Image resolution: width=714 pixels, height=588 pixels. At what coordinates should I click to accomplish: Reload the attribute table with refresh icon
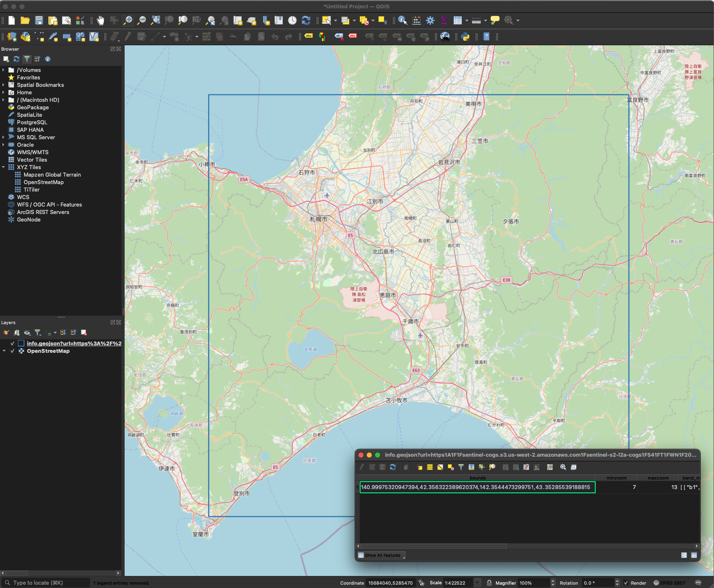pos(393,467)
